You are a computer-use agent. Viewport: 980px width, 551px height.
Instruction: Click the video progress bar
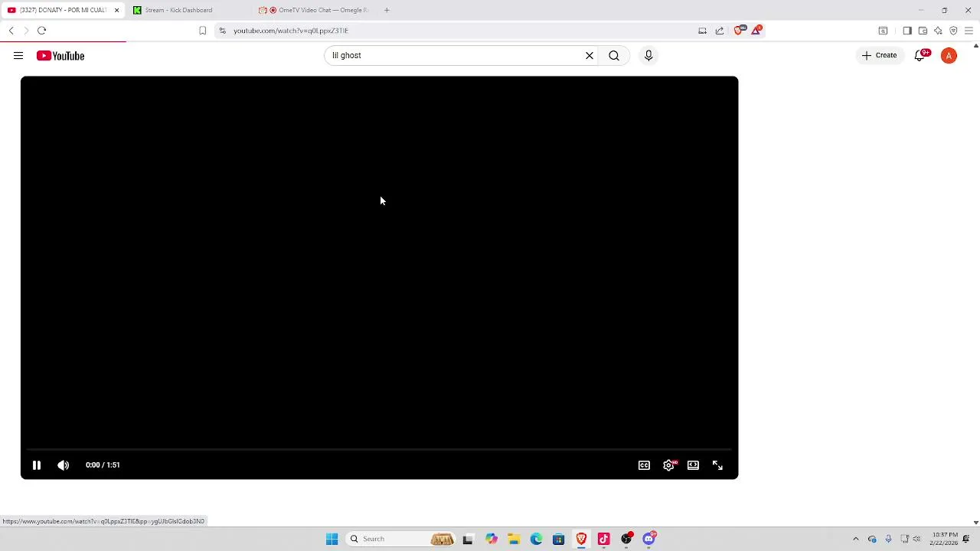tap(379, 450)
